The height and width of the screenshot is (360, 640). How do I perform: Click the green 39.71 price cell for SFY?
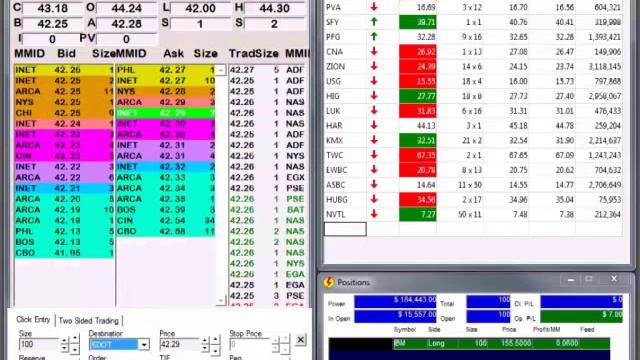click(418, 22)
